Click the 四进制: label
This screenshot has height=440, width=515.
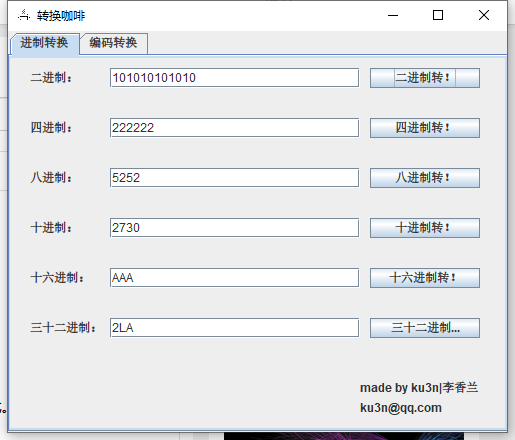(51, 128)
